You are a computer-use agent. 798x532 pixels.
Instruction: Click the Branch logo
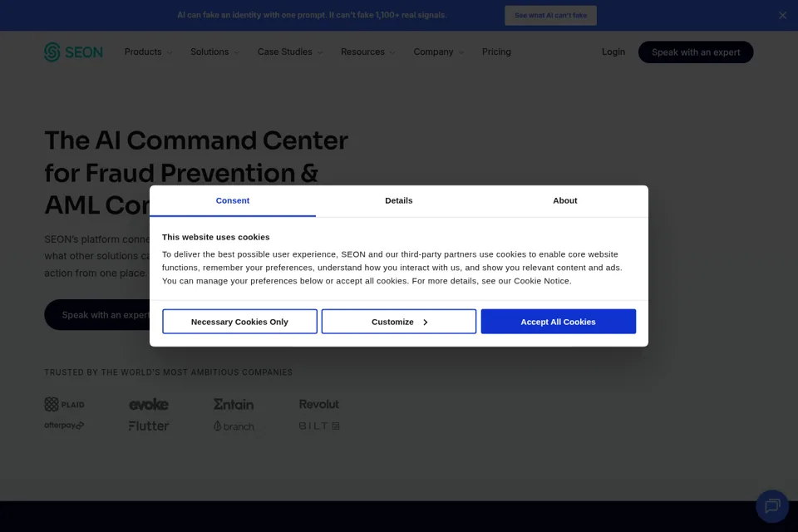(x=234, y=426)
